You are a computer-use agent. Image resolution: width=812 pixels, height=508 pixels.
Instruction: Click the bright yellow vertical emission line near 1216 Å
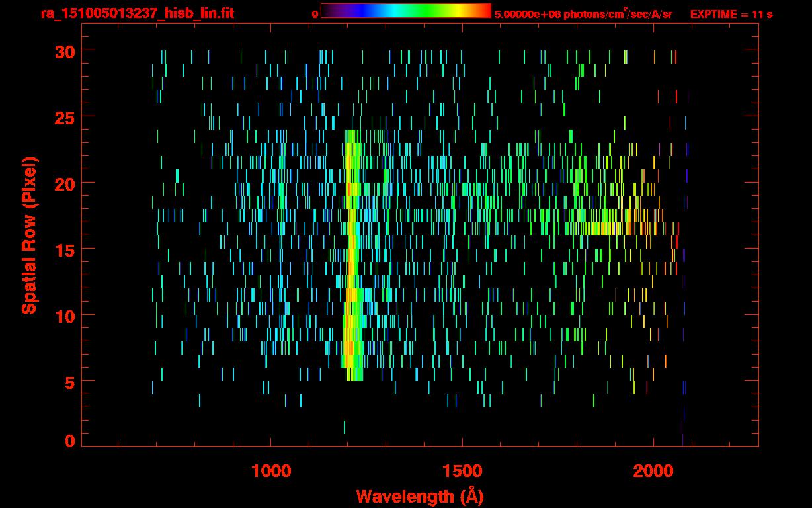pyautogui.click(x=352, y=255)
